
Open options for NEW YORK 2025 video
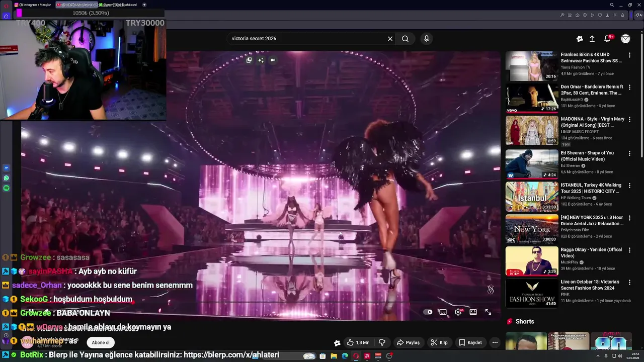click(x=629, y=218)
